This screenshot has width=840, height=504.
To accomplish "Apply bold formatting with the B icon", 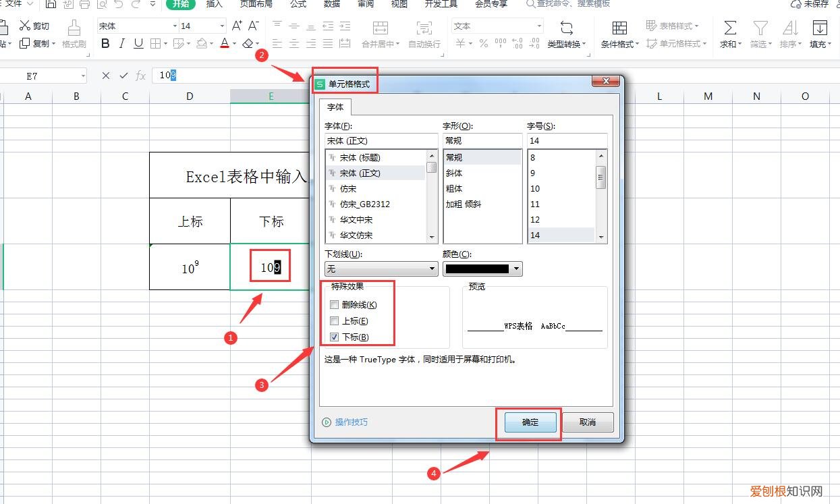I will (x=105, y=43).
